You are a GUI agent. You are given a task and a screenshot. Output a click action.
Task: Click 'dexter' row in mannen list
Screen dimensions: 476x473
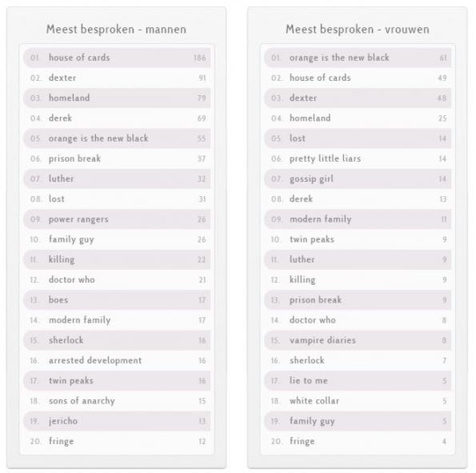point(117,78)
